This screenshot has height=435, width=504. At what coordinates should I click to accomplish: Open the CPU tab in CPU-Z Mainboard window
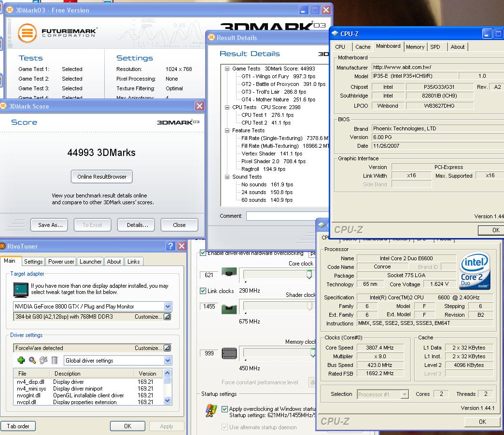[x=340, y=47]
